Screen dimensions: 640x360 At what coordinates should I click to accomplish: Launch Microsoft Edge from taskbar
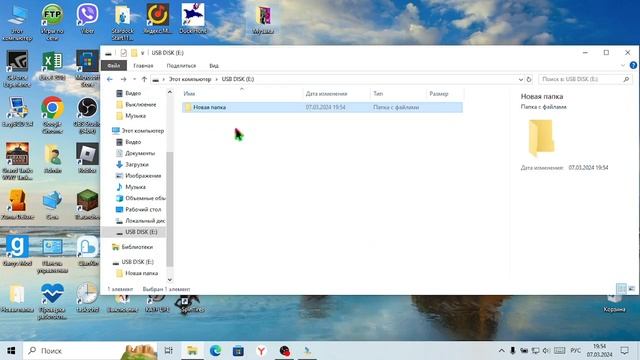pos(215,351)
